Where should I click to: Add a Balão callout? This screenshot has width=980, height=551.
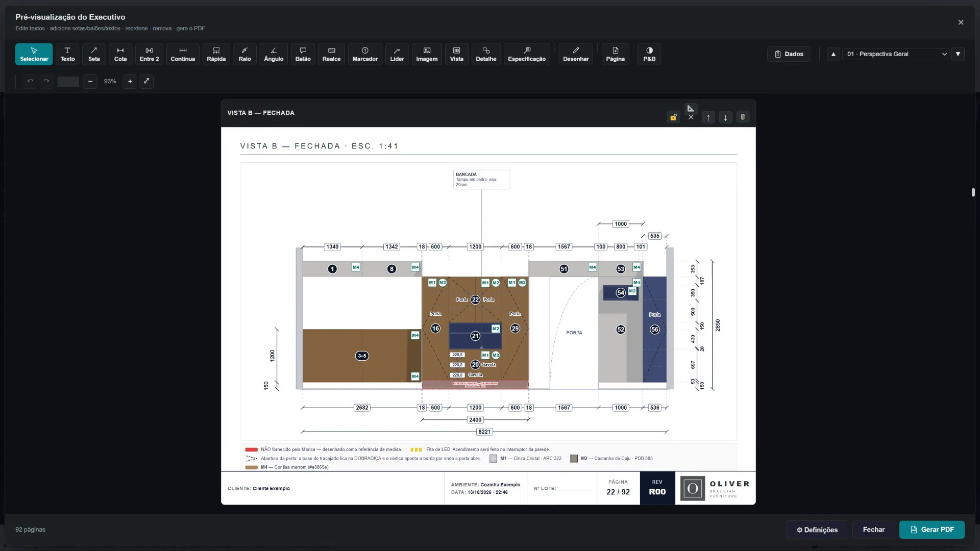coord(303,54)
